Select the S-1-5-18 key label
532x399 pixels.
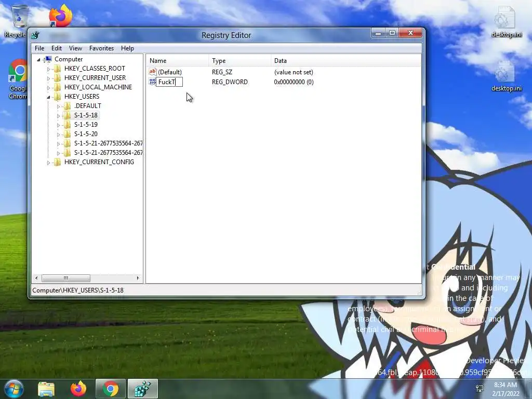coord(86,115)
